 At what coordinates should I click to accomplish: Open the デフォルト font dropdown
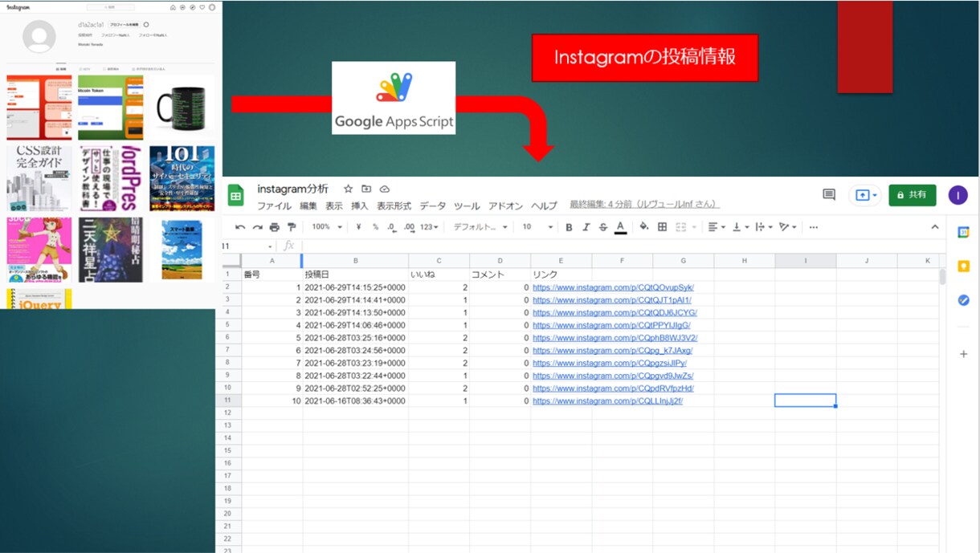pyautogui.click(x=480, y=227)
